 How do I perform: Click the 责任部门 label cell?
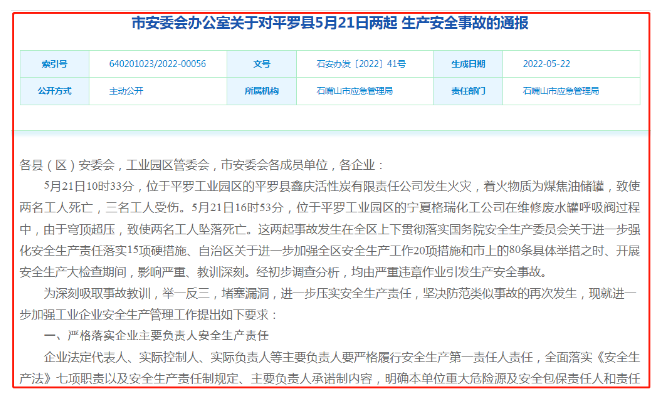(467, 90)
